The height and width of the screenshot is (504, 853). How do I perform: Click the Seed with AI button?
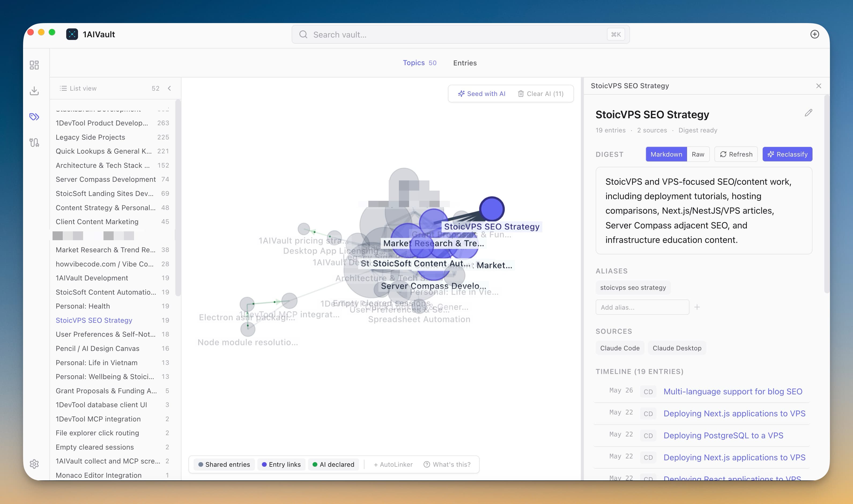(x=481, y=94)
